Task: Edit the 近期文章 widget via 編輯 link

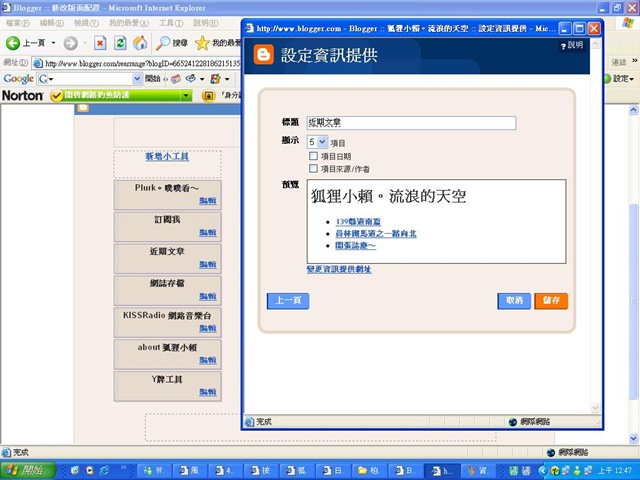Action: (208, 264)
